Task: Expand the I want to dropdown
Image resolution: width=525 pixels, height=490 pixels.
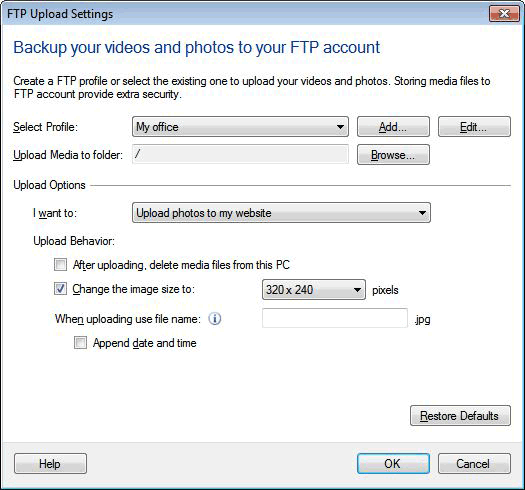Action: coord(281,213)
